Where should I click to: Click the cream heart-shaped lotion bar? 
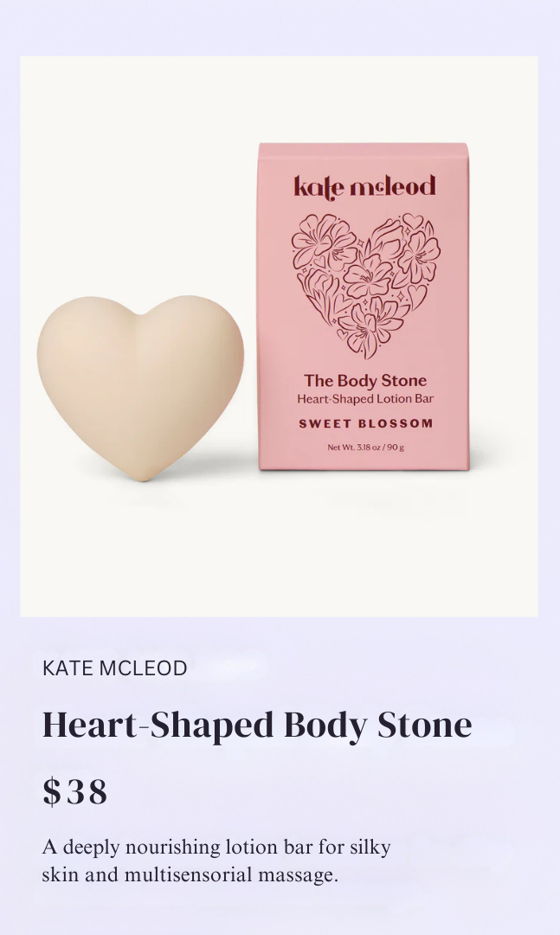tap(140, 388)
